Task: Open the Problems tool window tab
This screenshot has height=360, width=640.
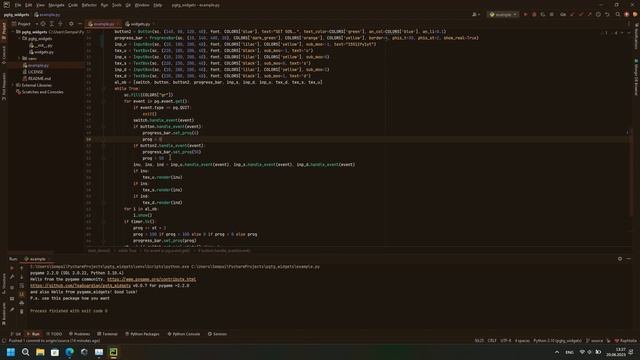Action: point(79,334)
